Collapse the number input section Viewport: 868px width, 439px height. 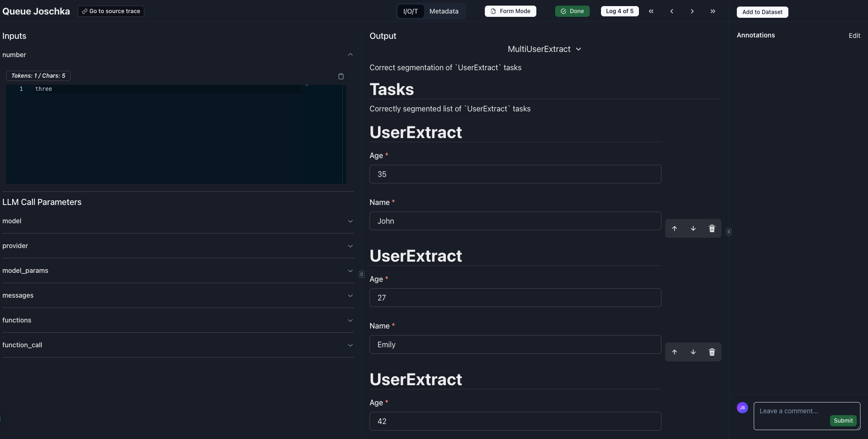point(350,55)
